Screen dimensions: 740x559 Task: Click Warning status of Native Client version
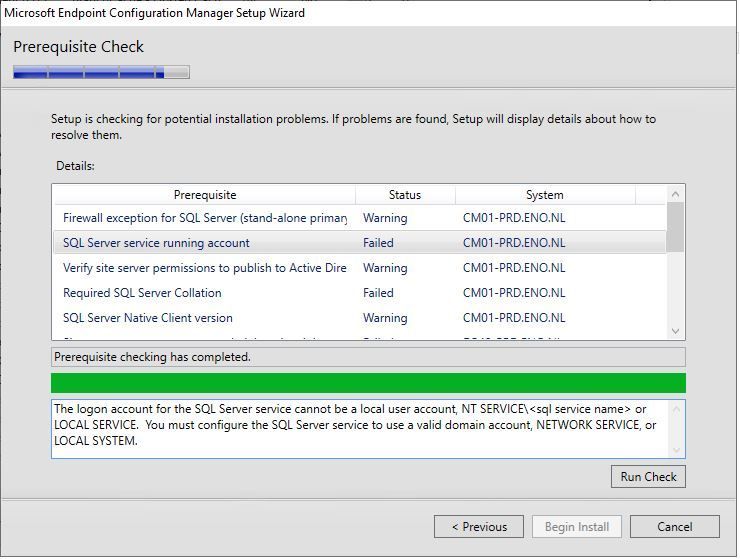click(x=385, y=318)
